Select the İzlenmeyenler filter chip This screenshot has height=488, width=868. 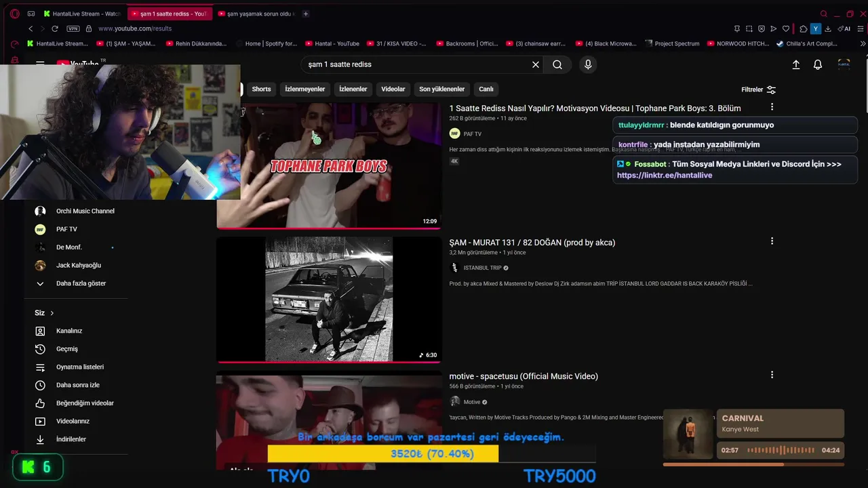coord(305,89)
